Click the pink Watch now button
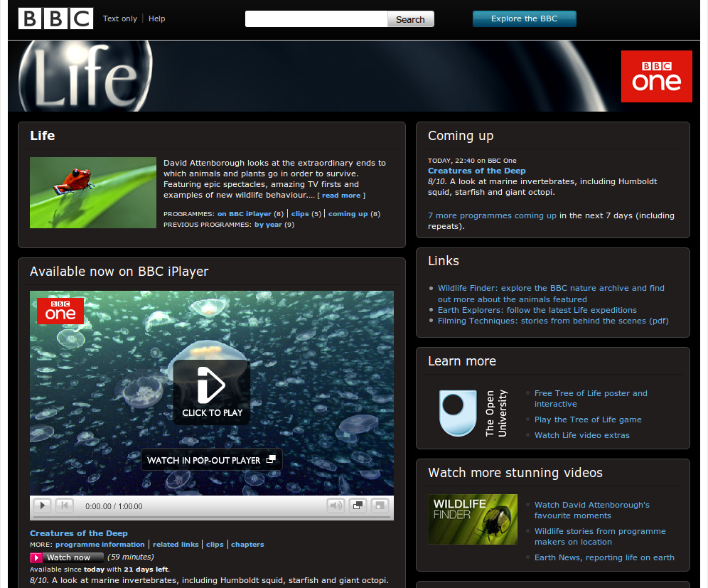Image resolution: width=708 pixels, height=588 pixels. point(67,557)
